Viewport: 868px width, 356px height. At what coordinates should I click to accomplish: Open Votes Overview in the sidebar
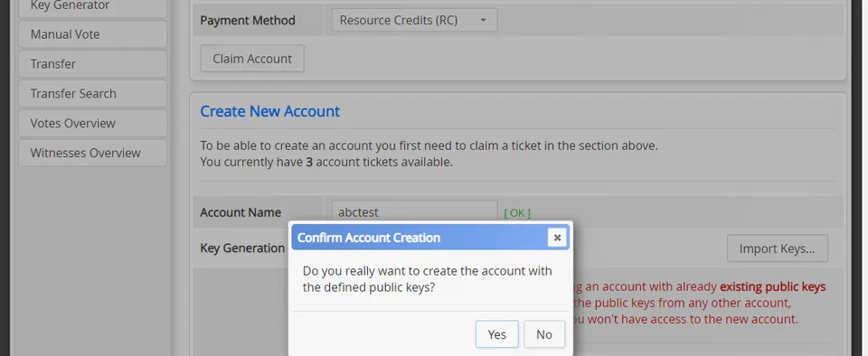tap(92, 123)
